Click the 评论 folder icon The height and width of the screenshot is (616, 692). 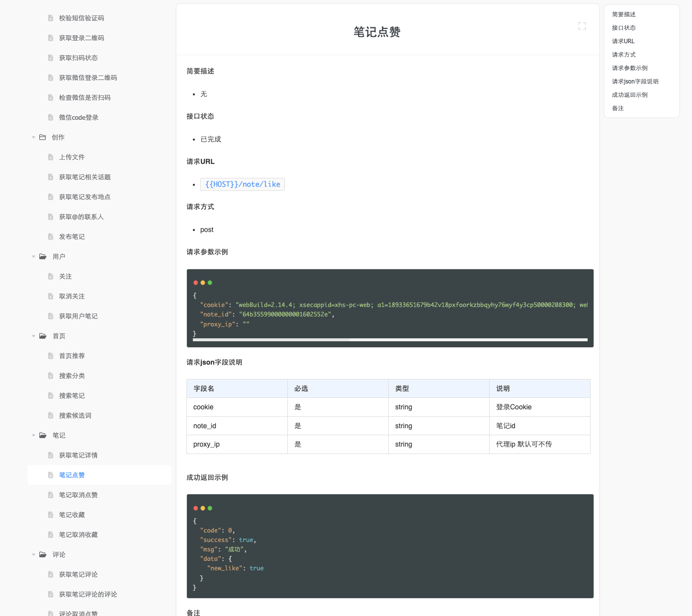pos(43,554)
